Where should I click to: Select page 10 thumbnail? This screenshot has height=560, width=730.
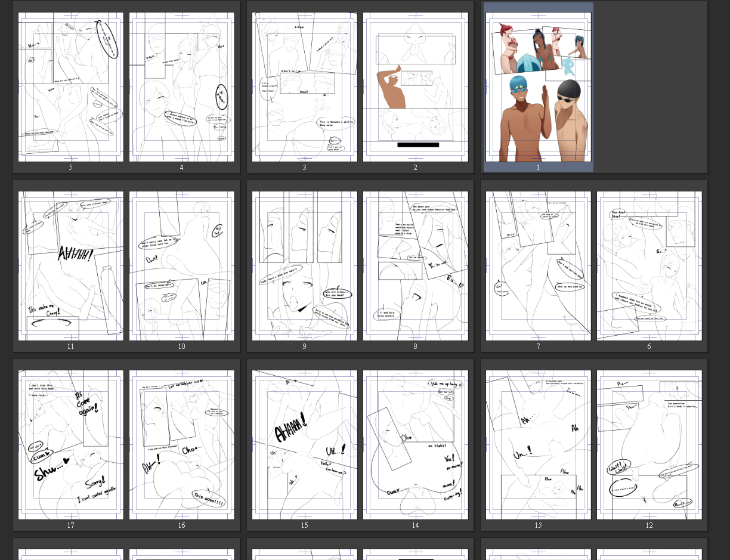pos(182,266)
